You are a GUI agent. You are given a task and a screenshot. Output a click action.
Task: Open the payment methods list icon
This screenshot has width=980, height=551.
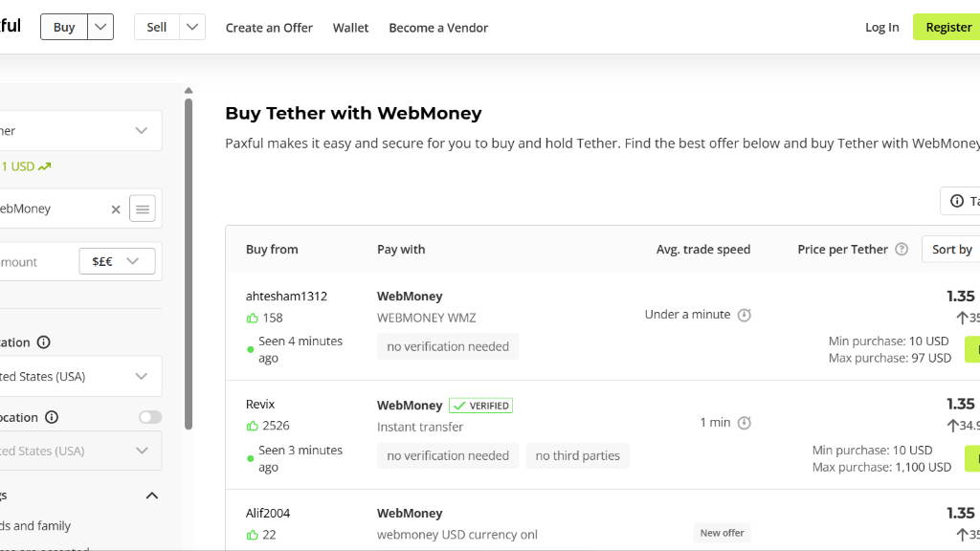point(143,209)
